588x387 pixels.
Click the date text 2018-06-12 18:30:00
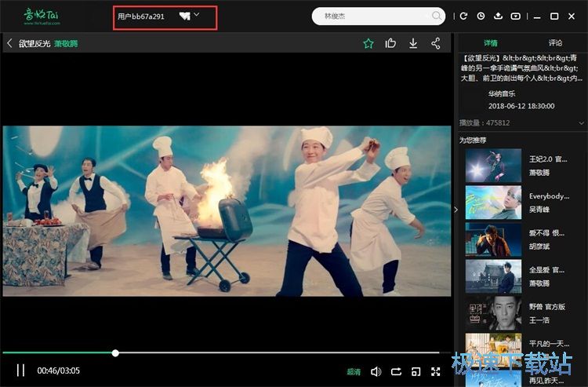[x=521, y=106]
